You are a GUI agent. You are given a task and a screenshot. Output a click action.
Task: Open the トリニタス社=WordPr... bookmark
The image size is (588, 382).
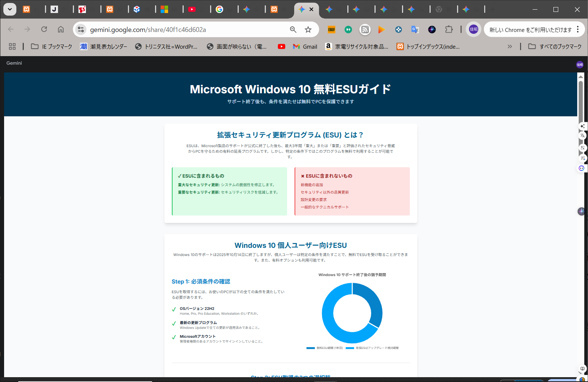(x=166, y=46)
